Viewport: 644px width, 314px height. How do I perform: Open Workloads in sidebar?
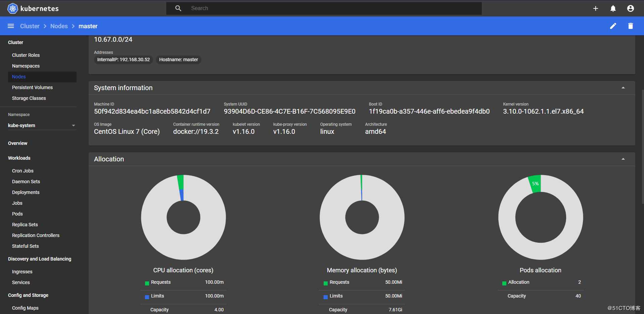[x=19, y=158]
